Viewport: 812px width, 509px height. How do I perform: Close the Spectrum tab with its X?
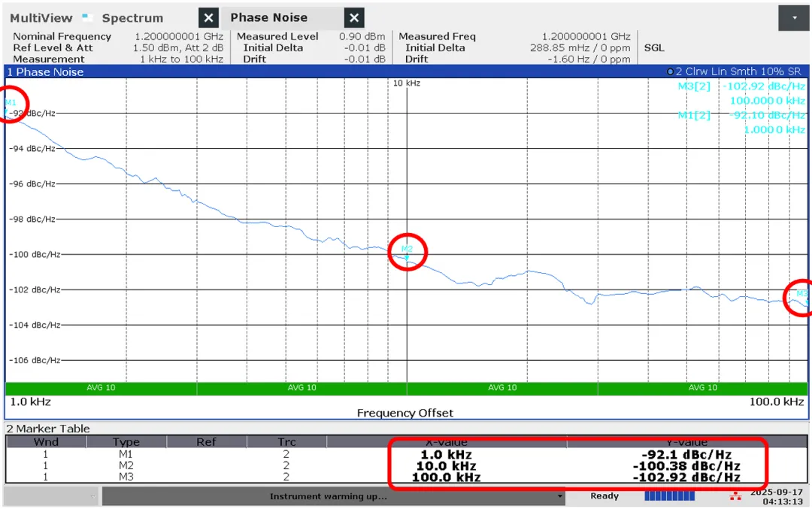(209, 18)
